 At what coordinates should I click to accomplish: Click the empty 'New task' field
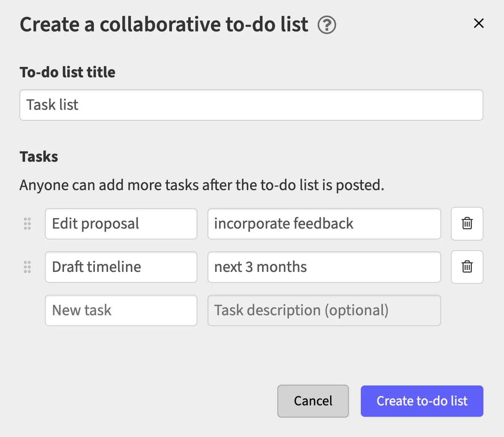tap(121, 310)
